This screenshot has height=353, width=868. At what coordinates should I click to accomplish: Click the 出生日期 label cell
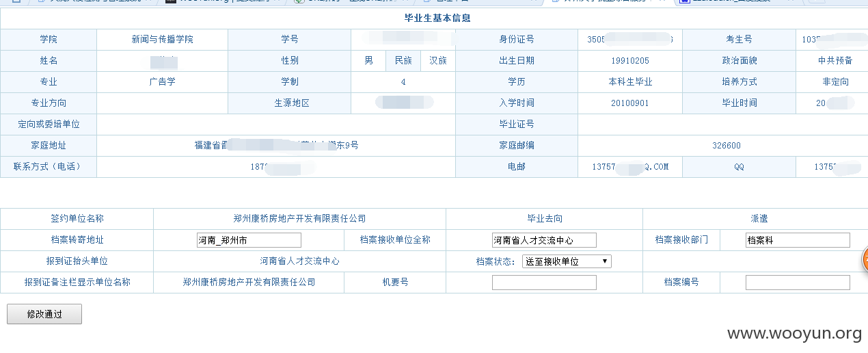point(517,61)
